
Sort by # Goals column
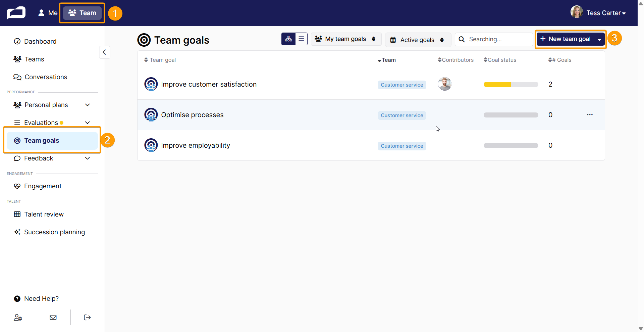(559, 60)
